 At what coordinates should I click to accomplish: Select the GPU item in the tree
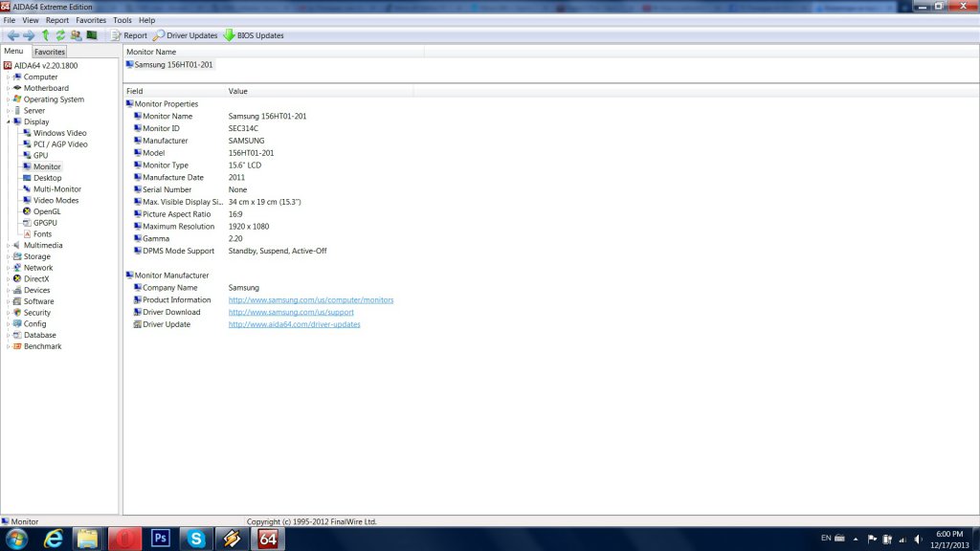40,155
